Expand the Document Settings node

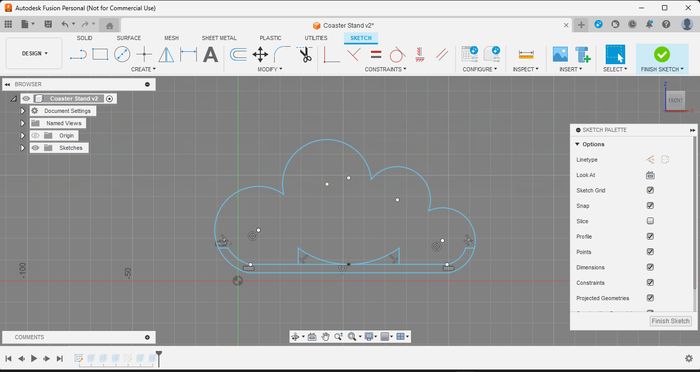click(23, 111)
